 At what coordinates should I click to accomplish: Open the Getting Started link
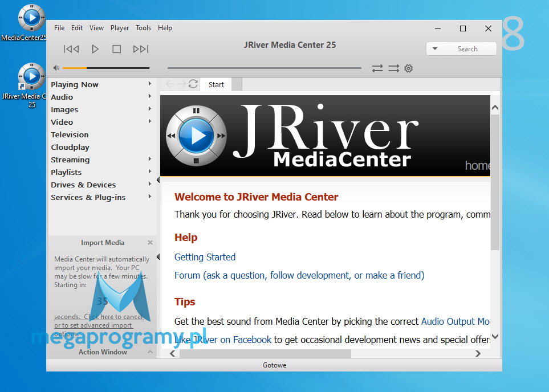click(x=205, y=258)
